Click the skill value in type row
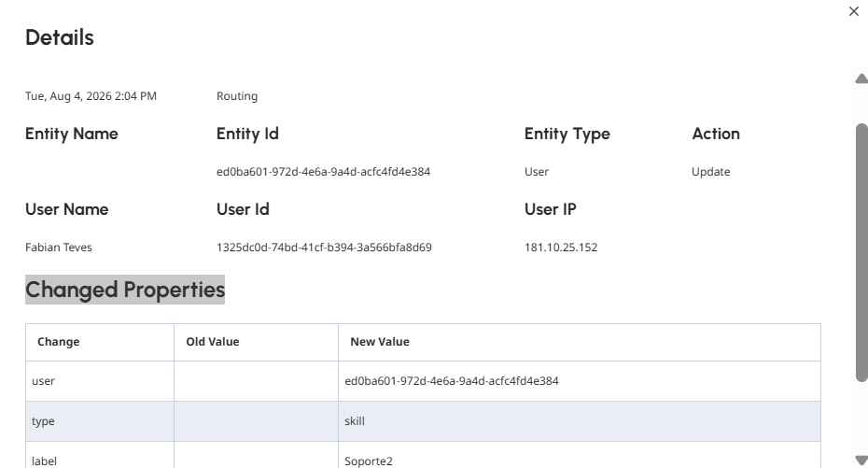The image size is (868, 468). point(355,421)
